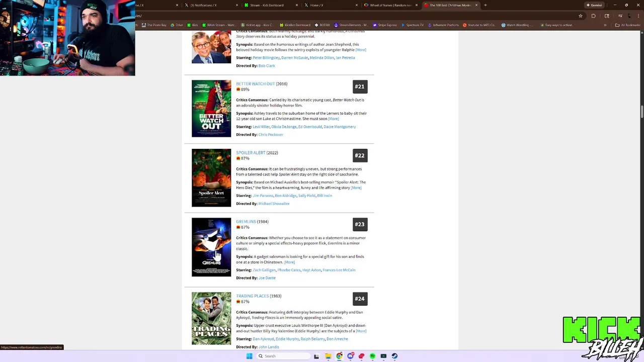Viewport: 644px width, 362px height.
Task: Open the Gemini button in Chrome
Action: (x=594, y=5)
